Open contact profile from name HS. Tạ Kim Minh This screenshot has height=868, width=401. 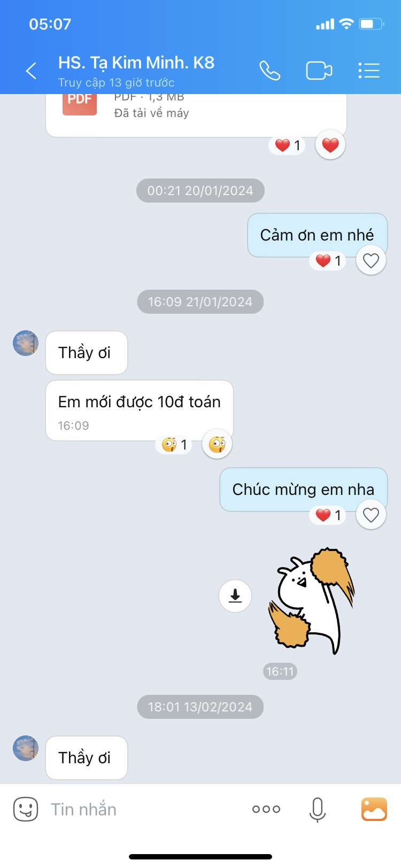(136, 63)
